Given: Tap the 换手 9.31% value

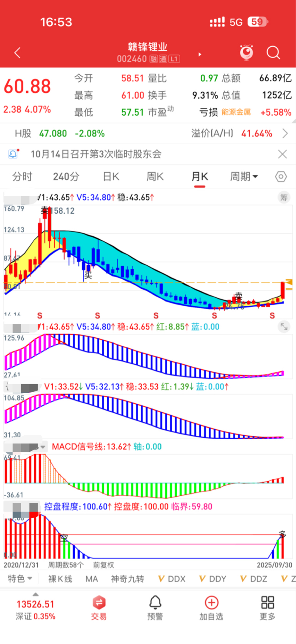Looking at the screenshot, I should pyautogui.click(x=205, y=95).
